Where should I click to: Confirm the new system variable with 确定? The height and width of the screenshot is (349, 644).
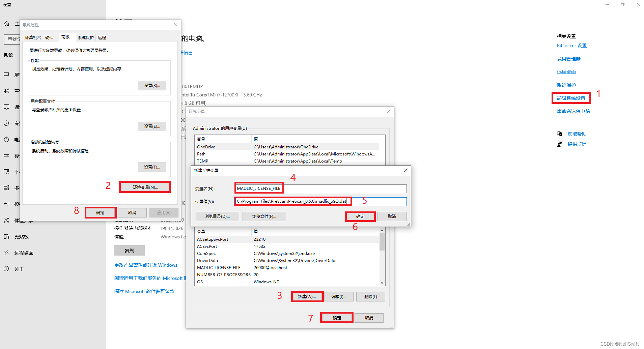(360, 216)
